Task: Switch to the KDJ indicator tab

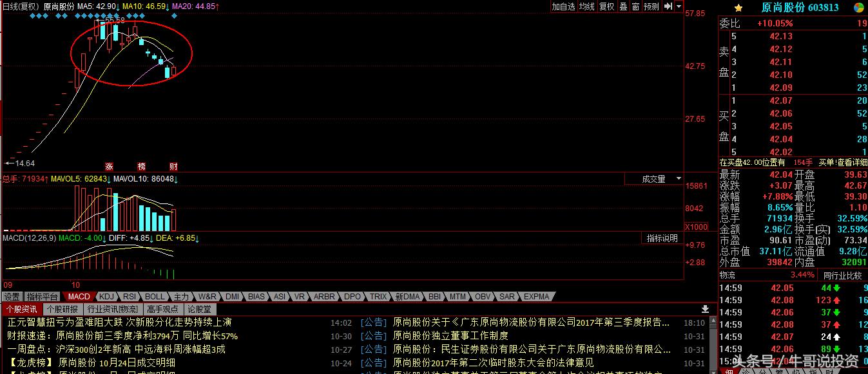Action: [107, 297]
